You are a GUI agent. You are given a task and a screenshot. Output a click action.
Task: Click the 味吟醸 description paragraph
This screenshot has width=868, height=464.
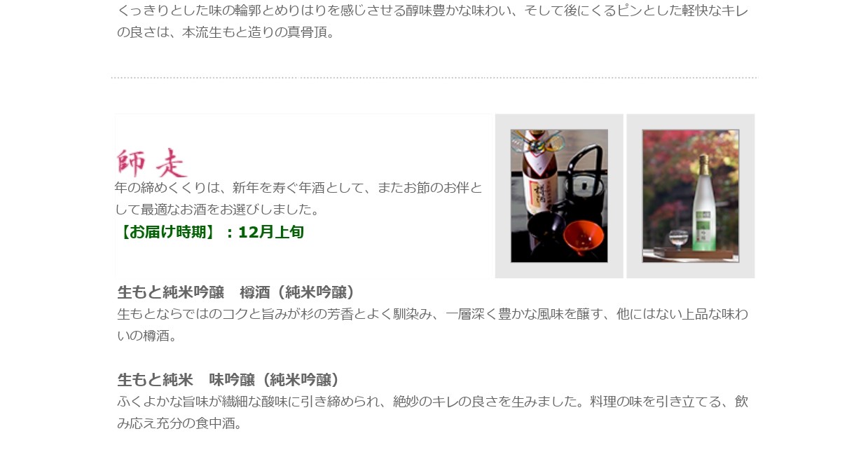point(432,412)
